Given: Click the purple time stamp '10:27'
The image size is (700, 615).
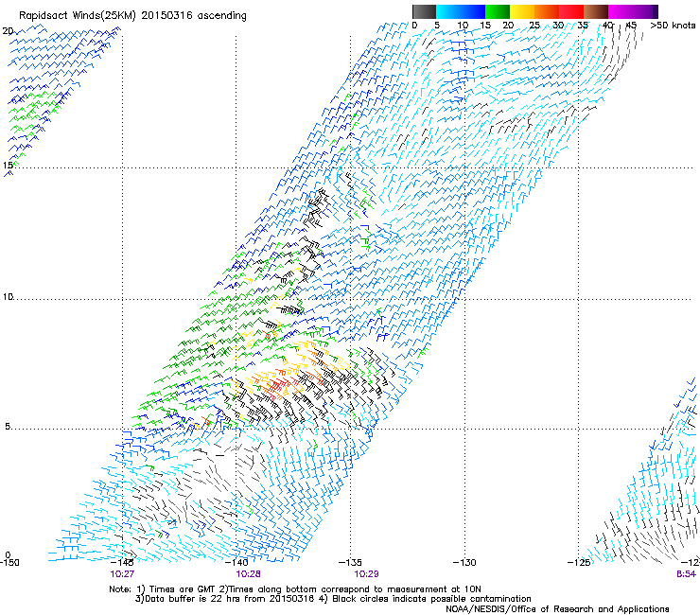Looking at the screenshot, I should click(x=122, y=574).
